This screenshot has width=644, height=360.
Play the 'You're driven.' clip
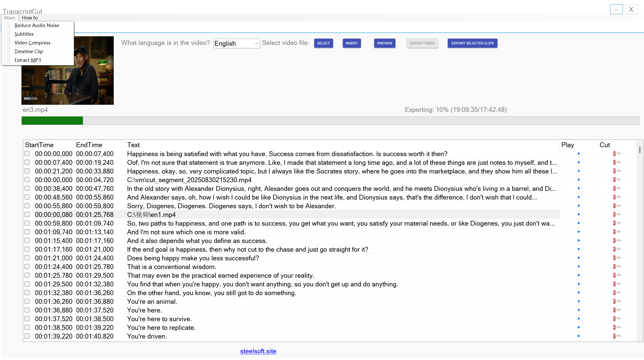[x=579, y=336]
